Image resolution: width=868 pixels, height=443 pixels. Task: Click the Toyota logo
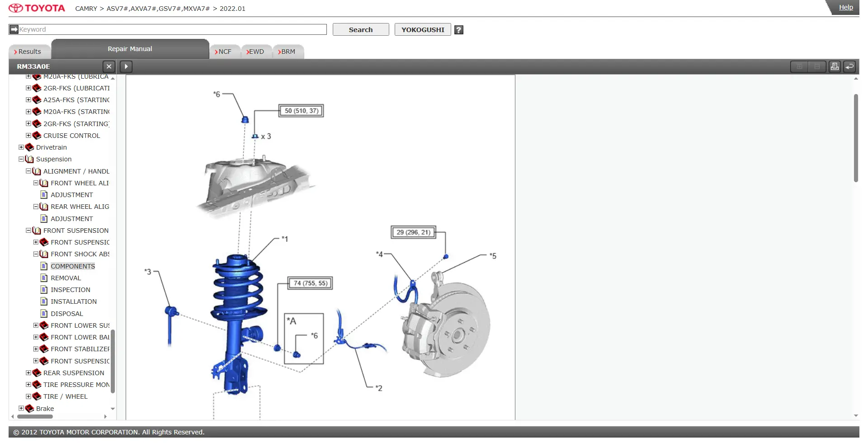37,8
